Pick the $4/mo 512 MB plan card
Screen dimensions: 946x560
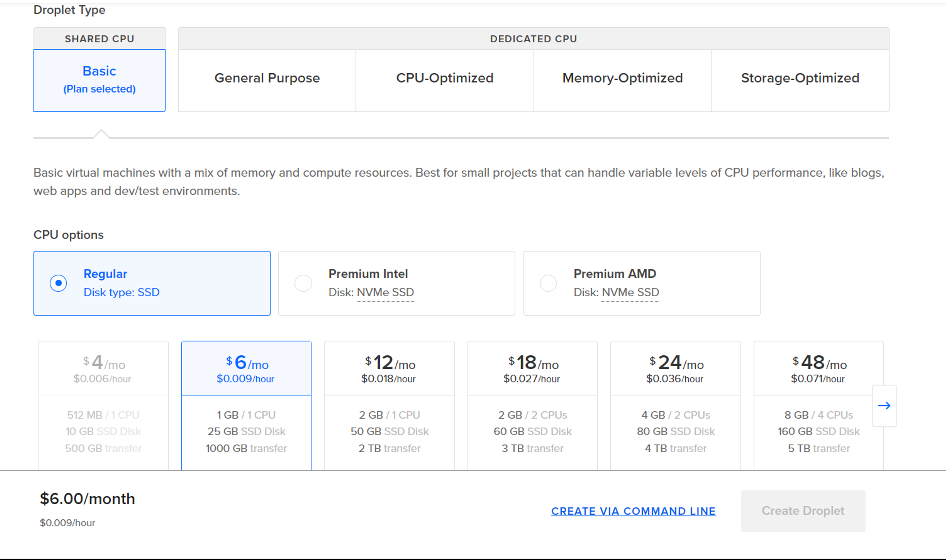click(103, 406)
